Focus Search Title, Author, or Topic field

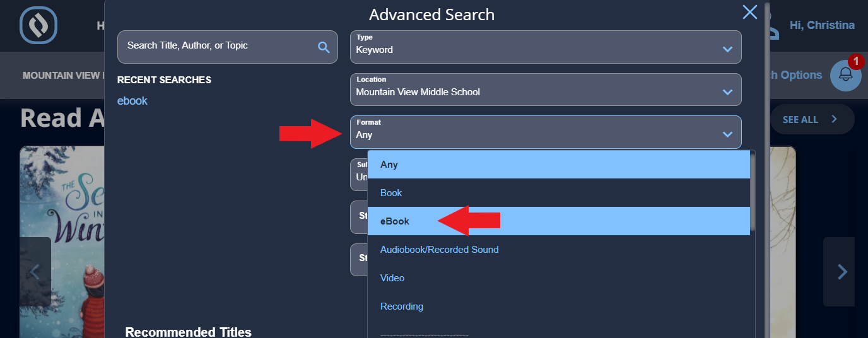[x=228, y=47]
